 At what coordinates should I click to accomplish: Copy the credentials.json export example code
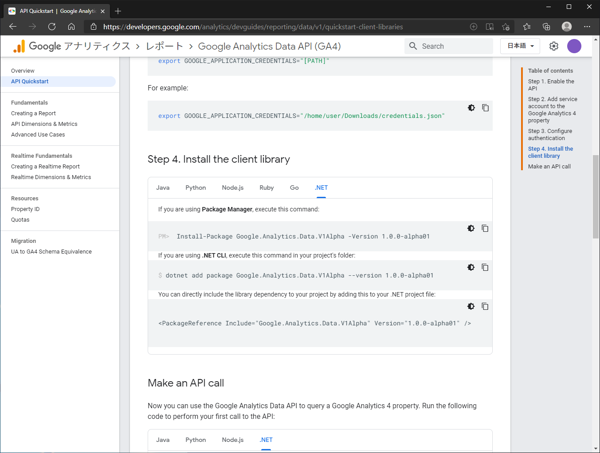[485, 108]
